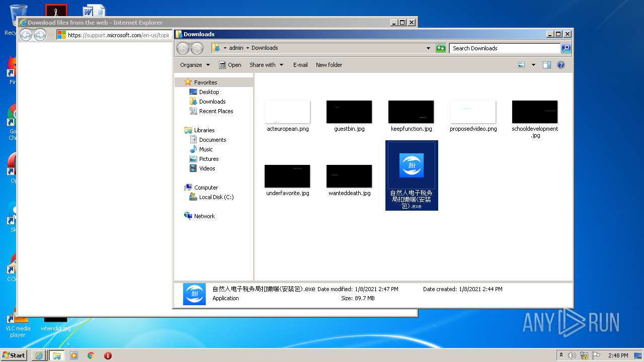Select Computer in navigation pane
644x362 pixels.
(x=206, y=188)
